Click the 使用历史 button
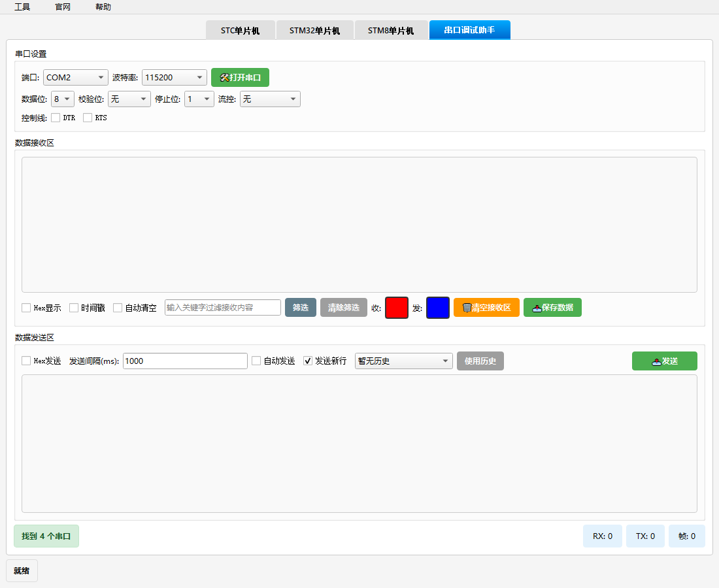The height and width of the screenshot is (588, 719). point(480,361)
